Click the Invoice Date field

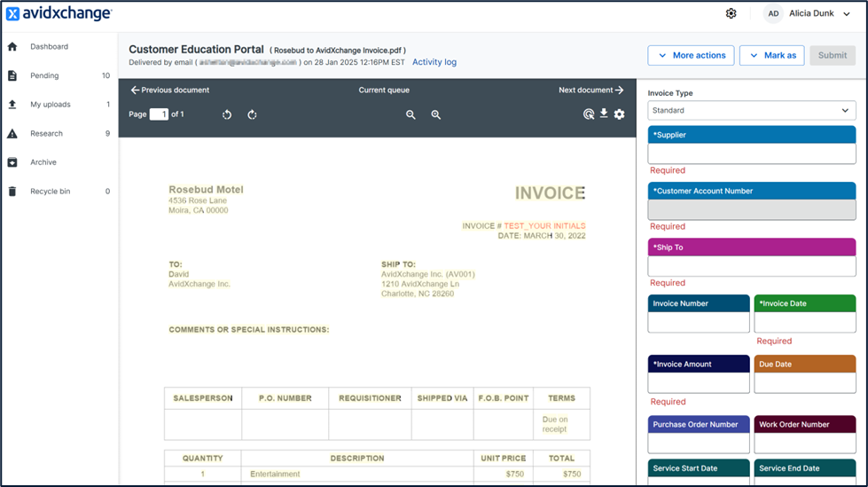[x=805, y=323]
